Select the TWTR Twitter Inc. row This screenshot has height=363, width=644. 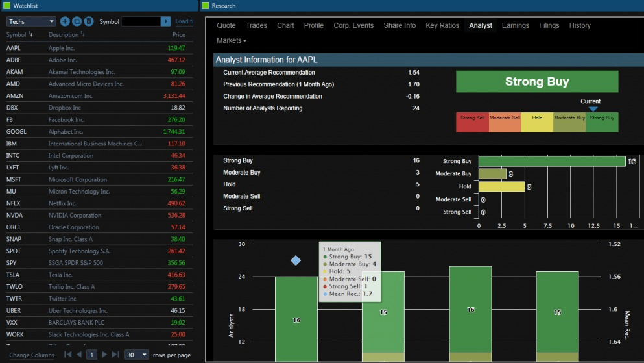pyautogui.click(x=99, y=299)
